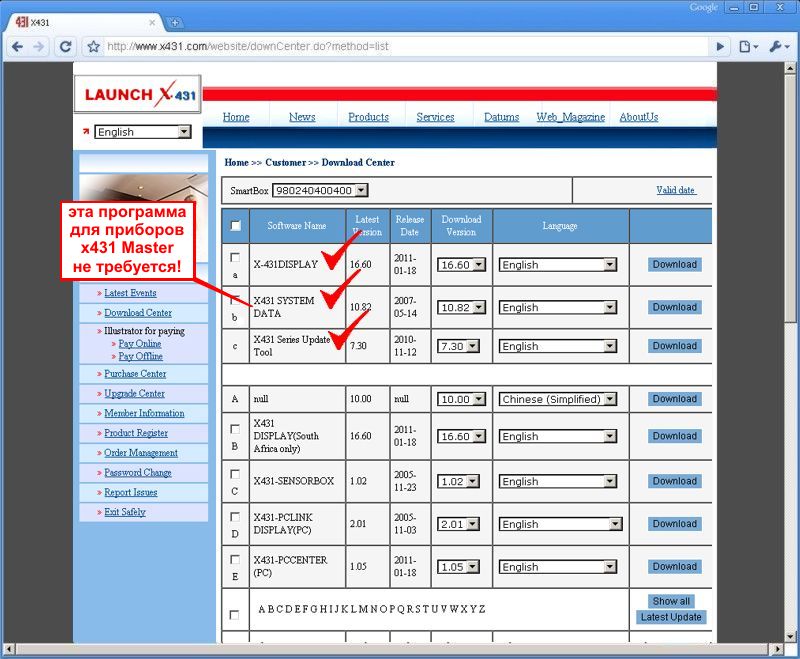Open a new browser tab
Screen dimensions: 800x659
click(x=174, y=22)
